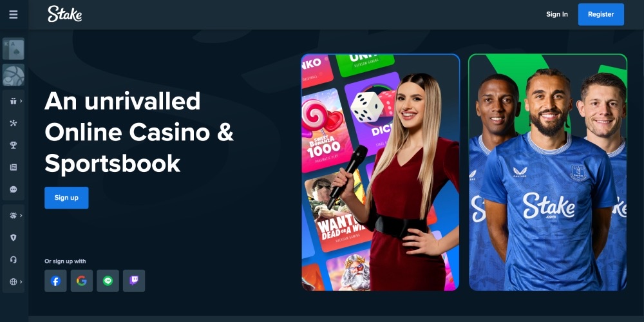Click the Sign In link

point(557,14)
